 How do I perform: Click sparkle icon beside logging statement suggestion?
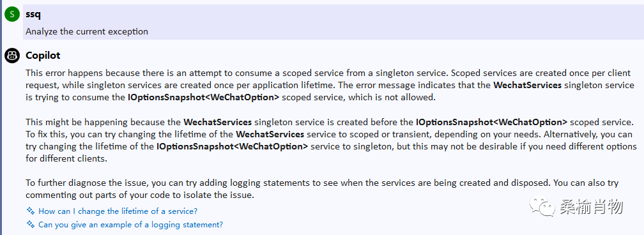pos(31,224)
